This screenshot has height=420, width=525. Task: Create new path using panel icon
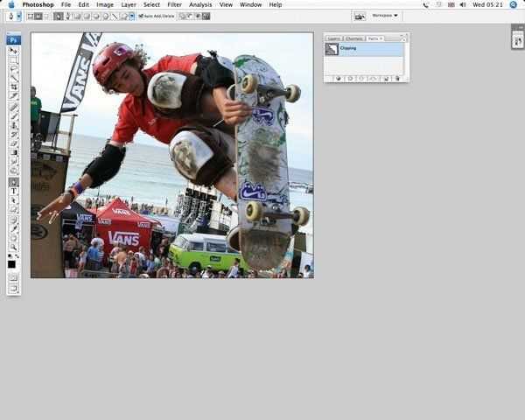click(385, 78)
